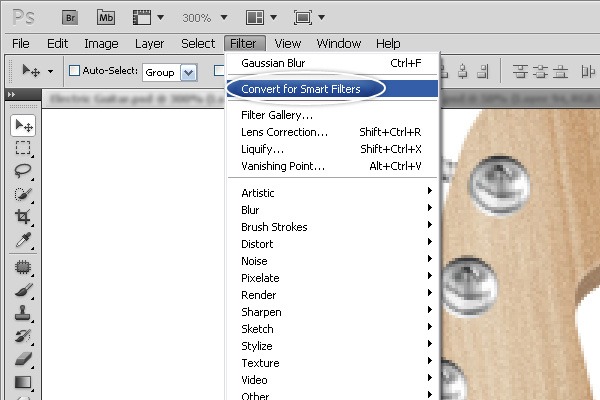This screenshot has width=600, height=400.
Task: Expand the Noise filter submenu
Action: click(332, 261)
